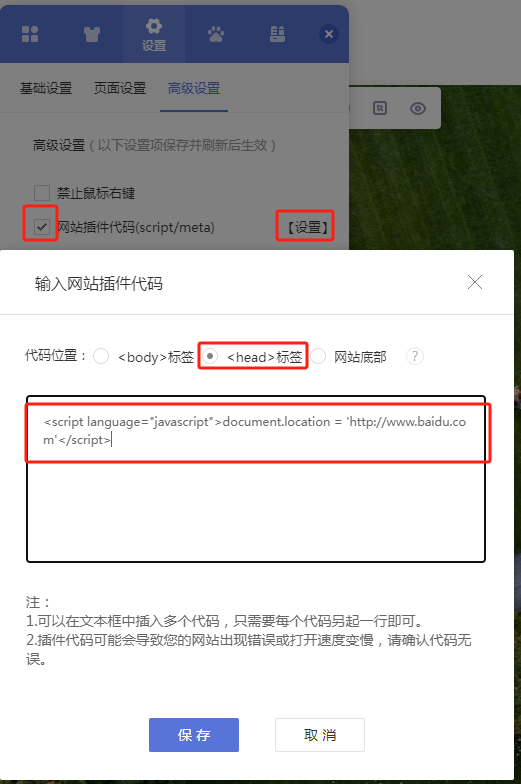The width and height of the screenshot is (521, 784).
Task: Uncheck the 网站插件代码 checkbox
Action: [x=42, y=227]
